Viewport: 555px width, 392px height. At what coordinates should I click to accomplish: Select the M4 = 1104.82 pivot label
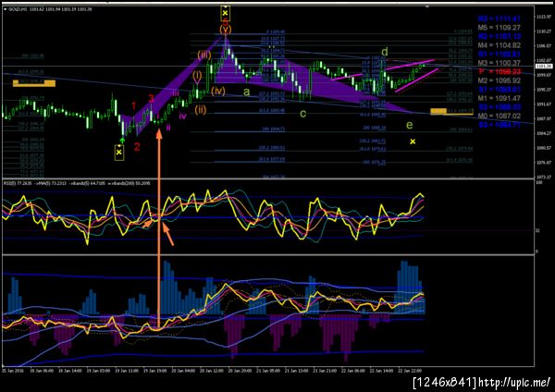pos(499,45)
